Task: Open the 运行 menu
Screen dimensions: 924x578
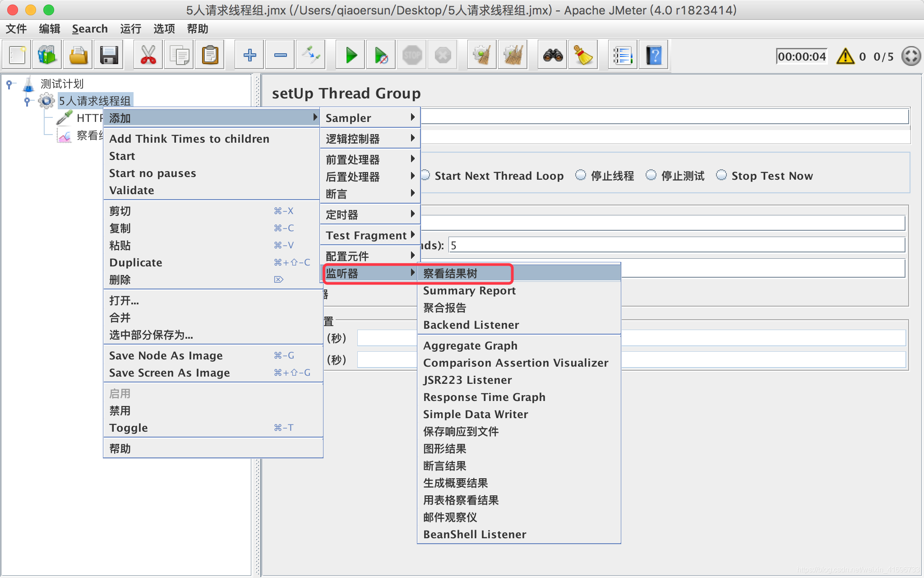Action: [131, 29]
